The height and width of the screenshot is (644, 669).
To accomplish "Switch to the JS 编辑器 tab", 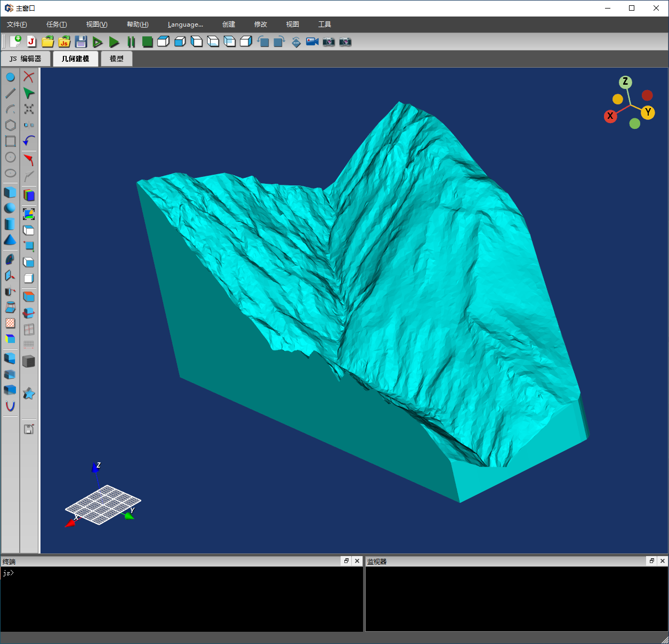I will pyautogui.click(x=26, y=59).
